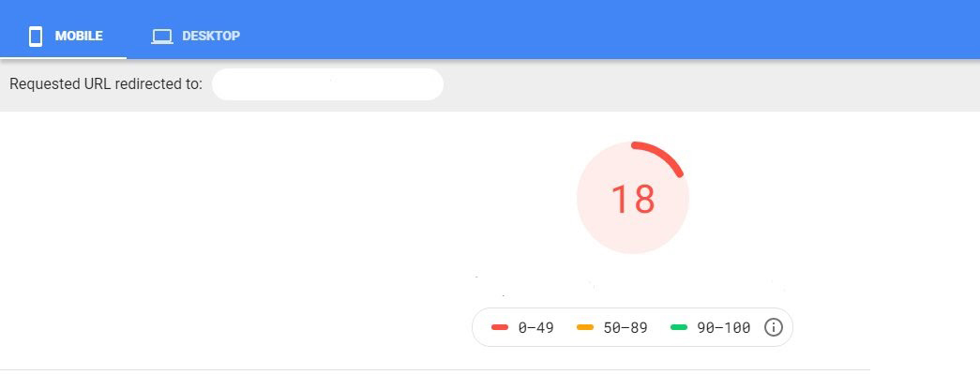The height and width of the screenshot is (375, 980).
Task: Click the red score gauge arc
Action: pyautogui.click(x=668, y=156)
